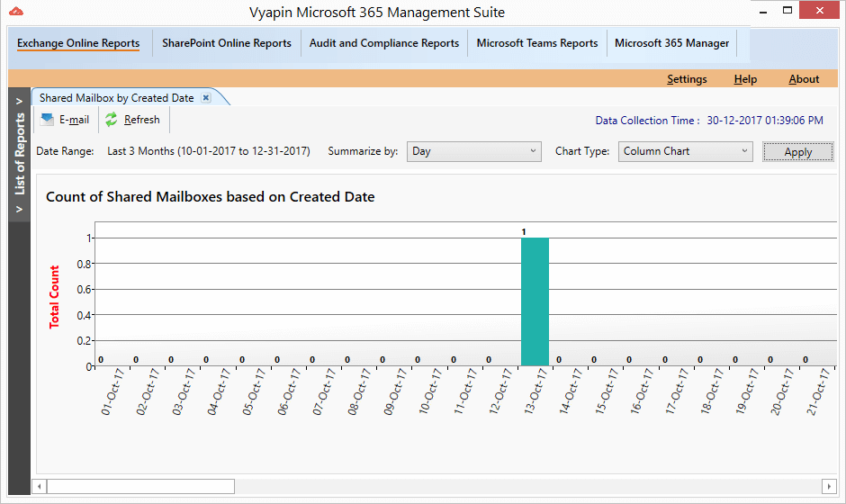The width and height of the screenshot is (846, 504).
Task: Click the Refresh button label
Action: pyautogui.click(x=142, y=120)
